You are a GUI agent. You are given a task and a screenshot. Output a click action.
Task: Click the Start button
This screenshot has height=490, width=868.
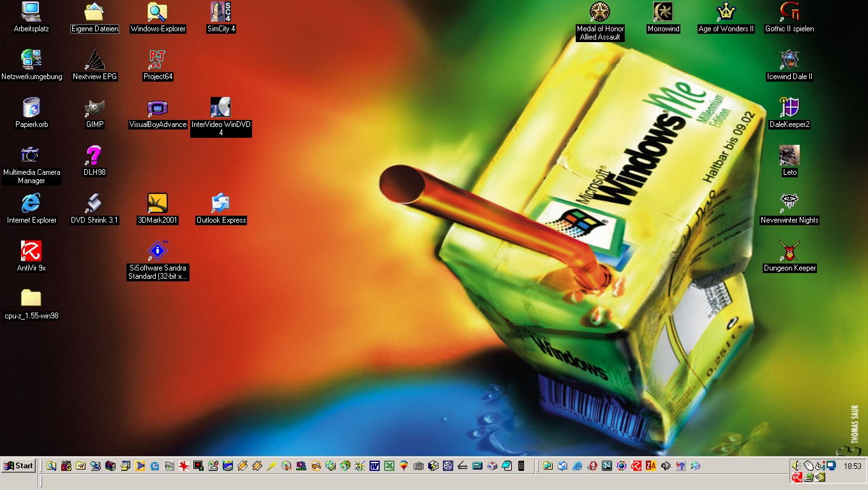coord(19,466)
